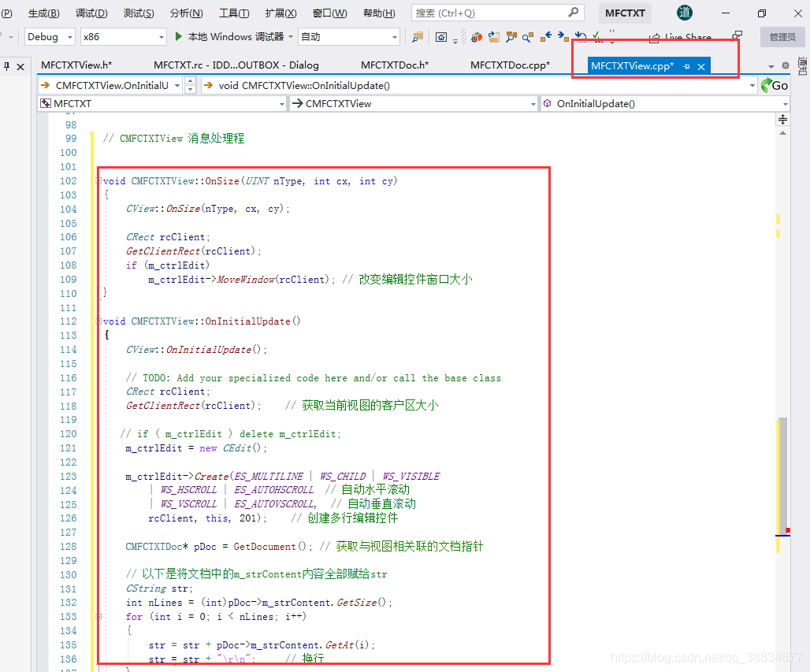Image resolution: width=810 pixels, height=672 pixels.
Task: Click line number 118
Action: (69, 406)
